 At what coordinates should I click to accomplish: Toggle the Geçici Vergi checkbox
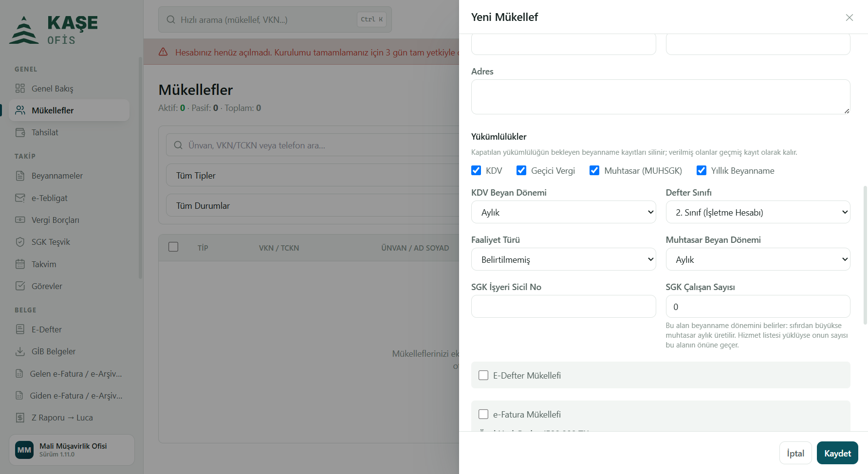point(521,170)
